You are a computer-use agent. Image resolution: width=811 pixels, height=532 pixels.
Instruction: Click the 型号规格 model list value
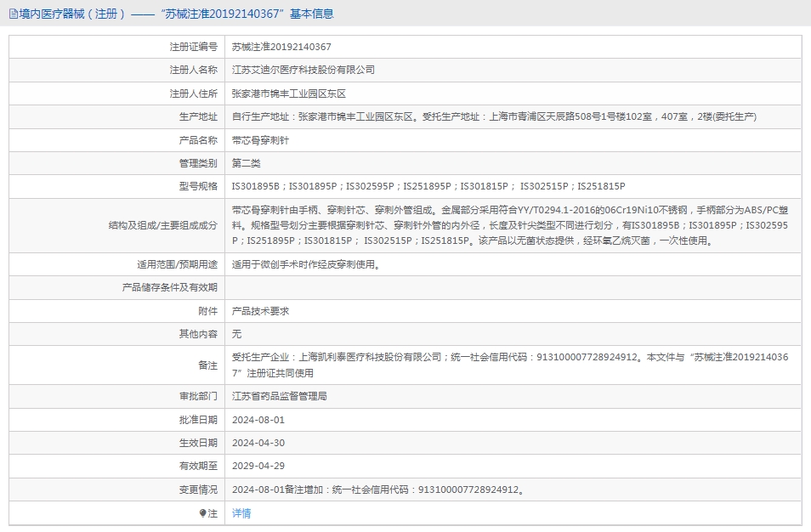click(428, 186)
